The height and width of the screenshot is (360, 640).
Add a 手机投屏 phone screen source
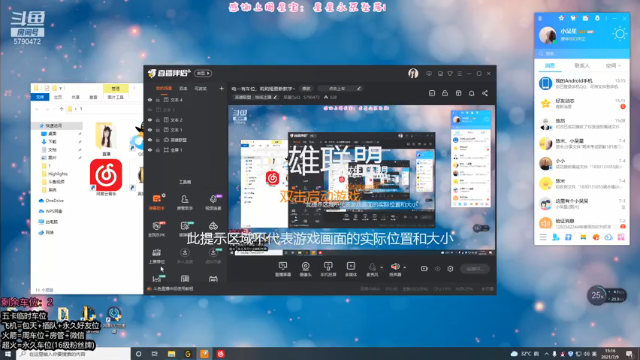[x=328, y=269]
